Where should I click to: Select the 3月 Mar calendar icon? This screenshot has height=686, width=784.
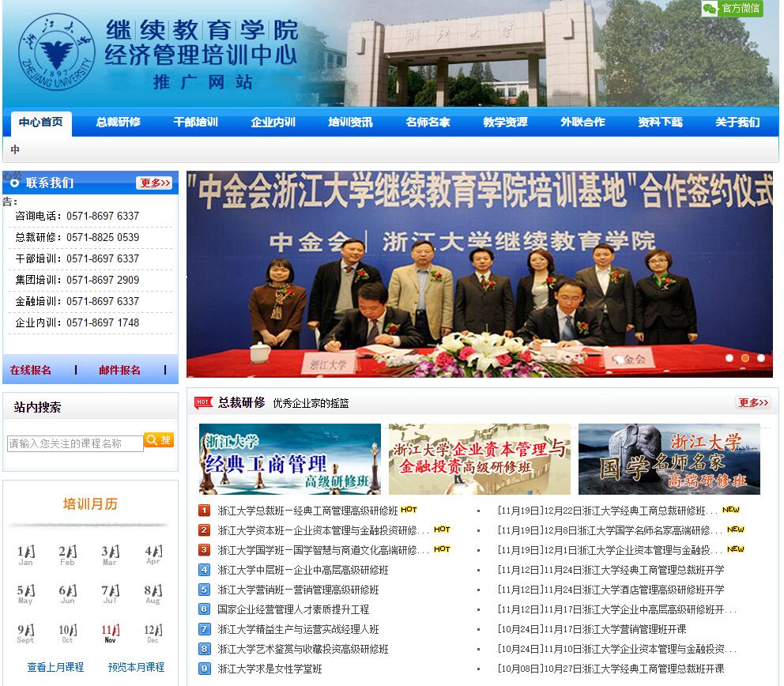click(110, 555)
